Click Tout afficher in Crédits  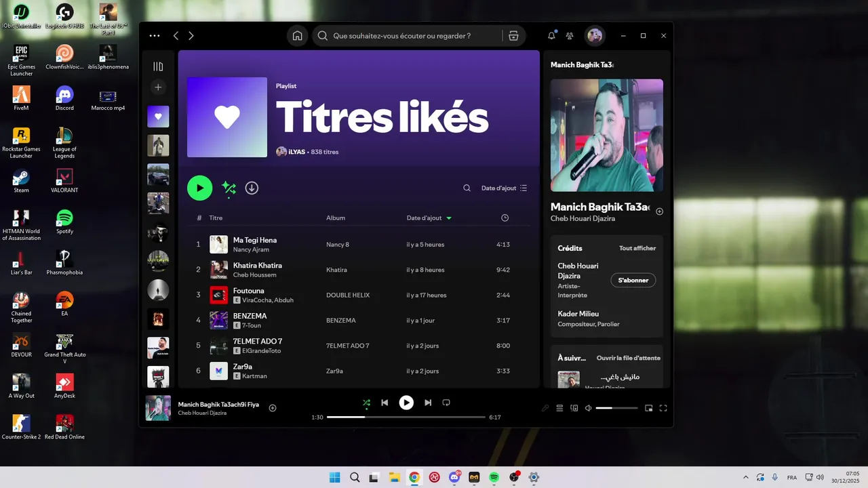pos(637,248)
